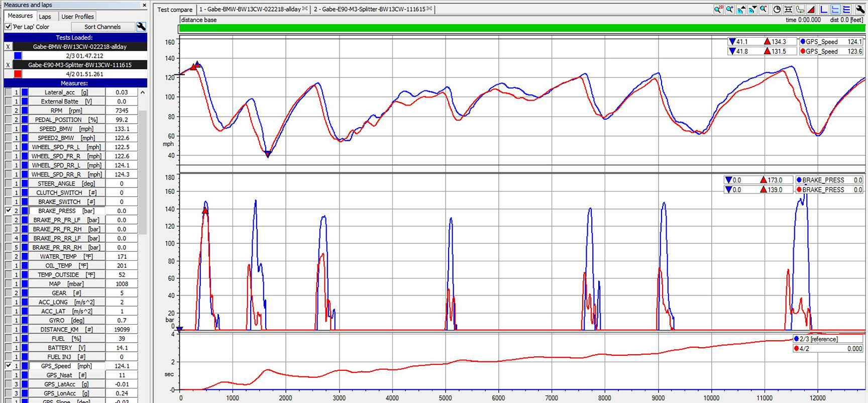This screenshot has height=403, width=868.
Task: Close the Measures and laps panel
Action: tap(144, 5)
